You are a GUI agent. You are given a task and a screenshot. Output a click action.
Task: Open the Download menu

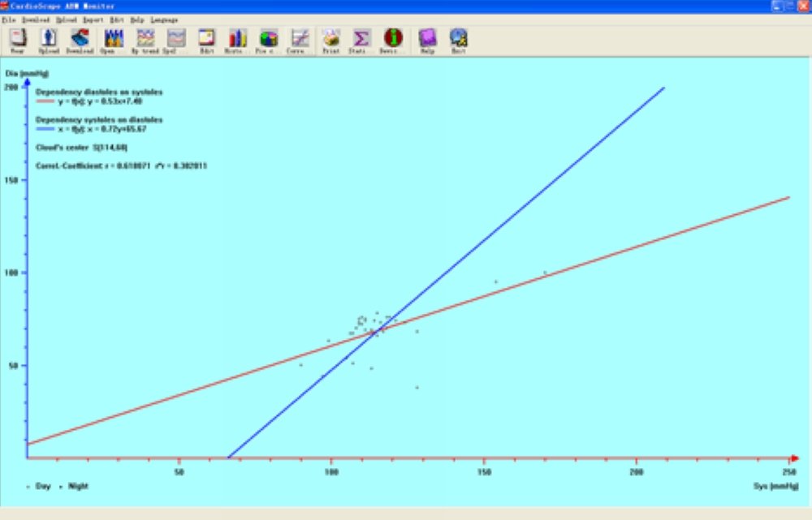(36, 19)
